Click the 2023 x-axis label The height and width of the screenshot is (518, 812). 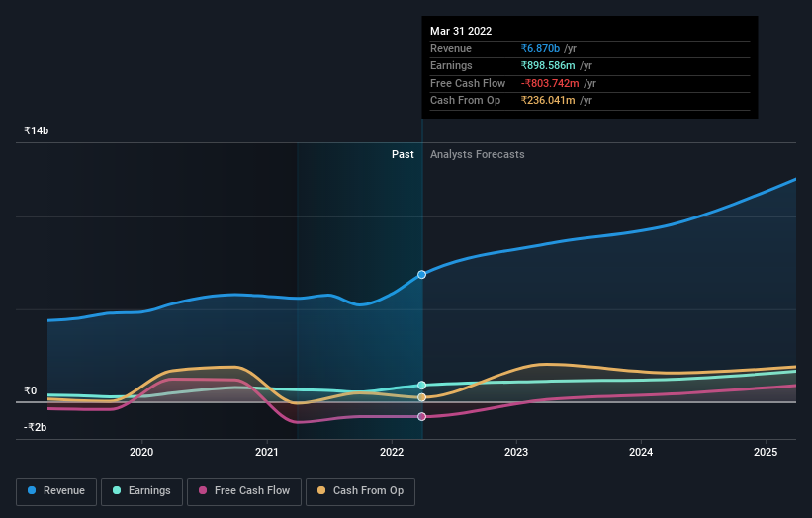tap(516, 453)
